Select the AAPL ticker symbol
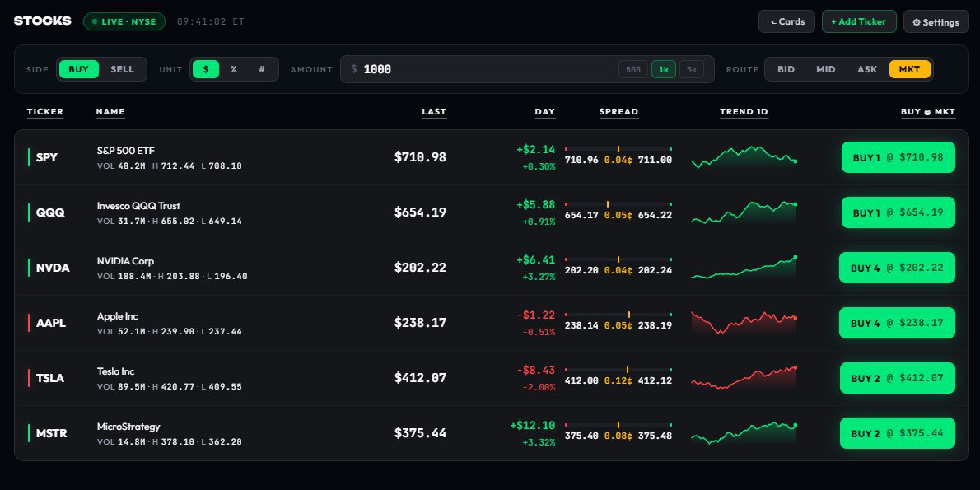Viewport: 980px width, 490px height. [50, 323]
